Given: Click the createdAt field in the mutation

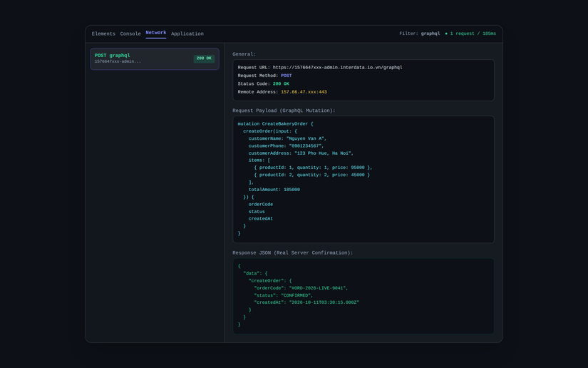Looking at the screenshot, I should pyautogui.click(x=261, y=219).
